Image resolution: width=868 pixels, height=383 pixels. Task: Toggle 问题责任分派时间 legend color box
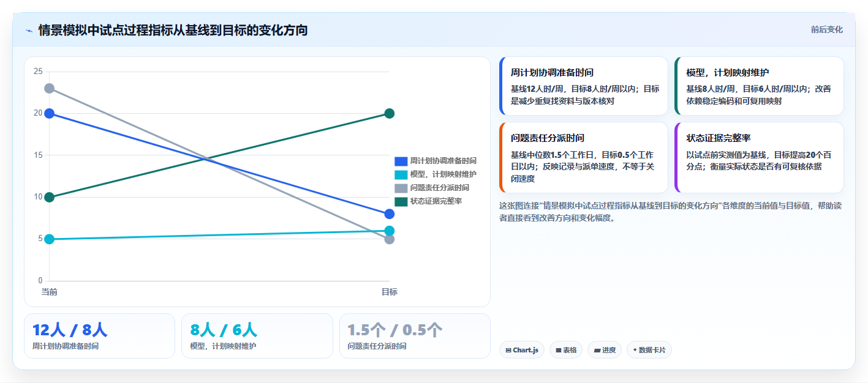pos(401,188)
